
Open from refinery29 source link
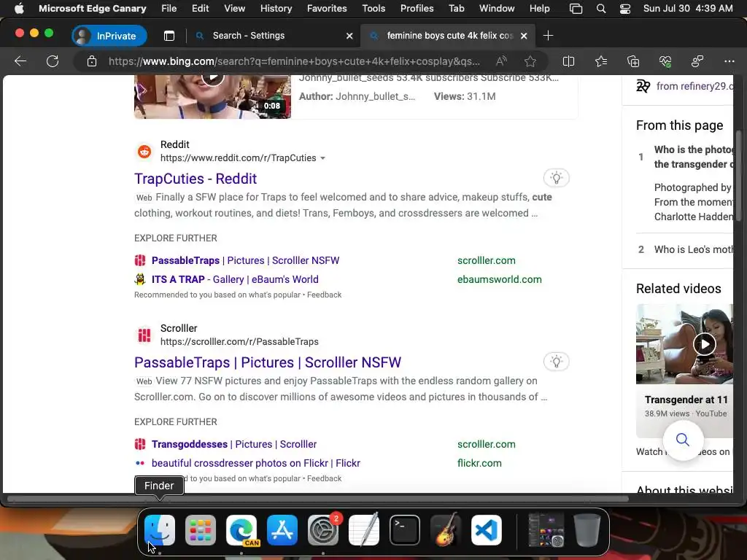pyautogui.click(x=694, y=86)
